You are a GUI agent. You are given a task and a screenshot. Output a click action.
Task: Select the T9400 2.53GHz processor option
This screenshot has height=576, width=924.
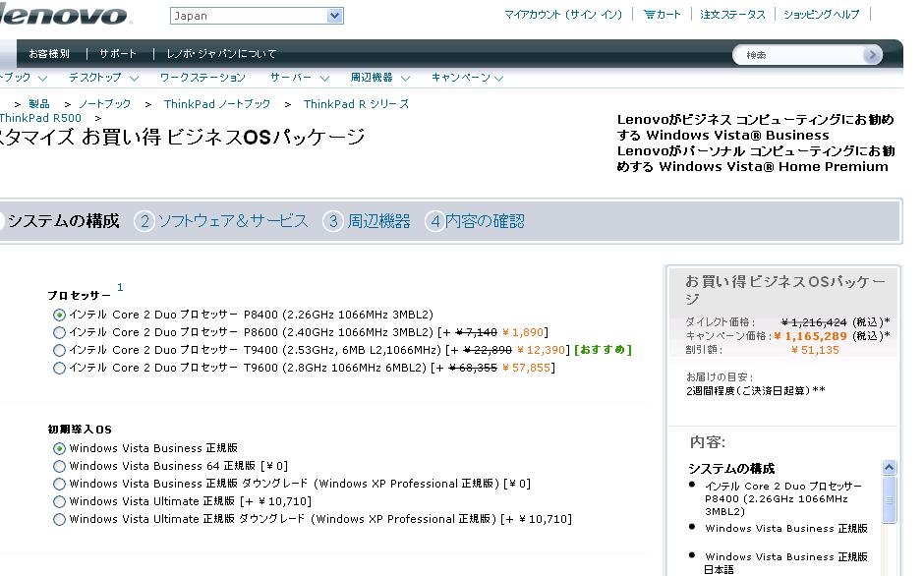coord(59,350)
